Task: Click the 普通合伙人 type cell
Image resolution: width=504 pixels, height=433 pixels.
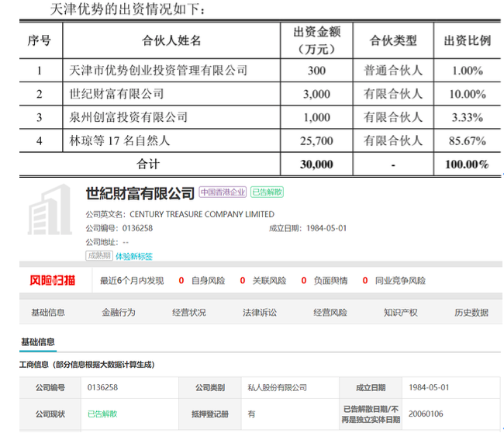Action: point(393,71)
